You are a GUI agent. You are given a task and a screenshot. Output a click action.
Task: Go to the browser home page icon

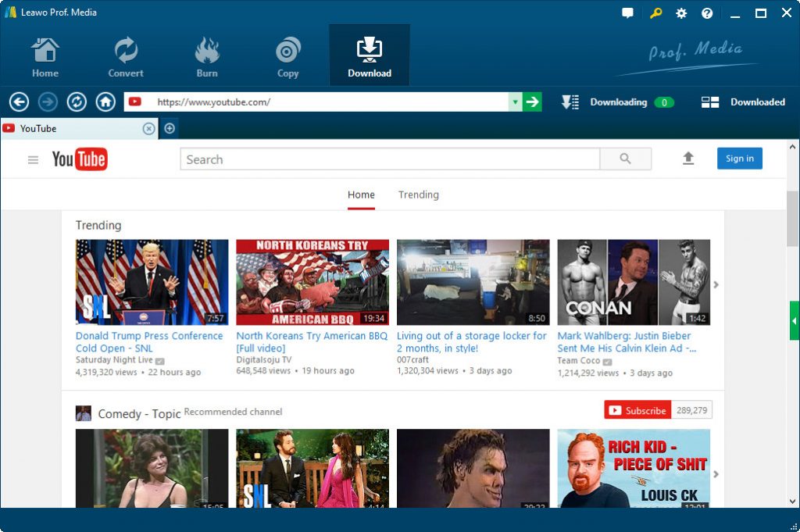point(105,102)
